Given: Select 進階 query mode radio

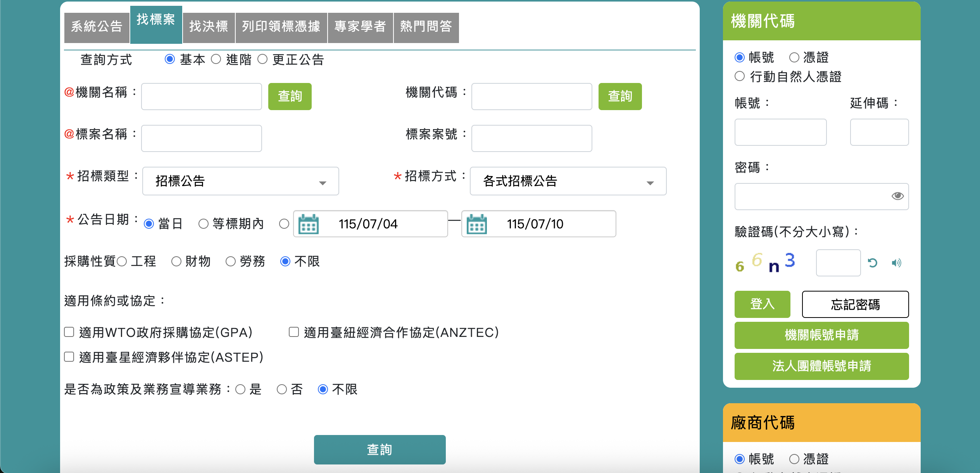Looking at the screenshot, I should click(x=216, y=59).
